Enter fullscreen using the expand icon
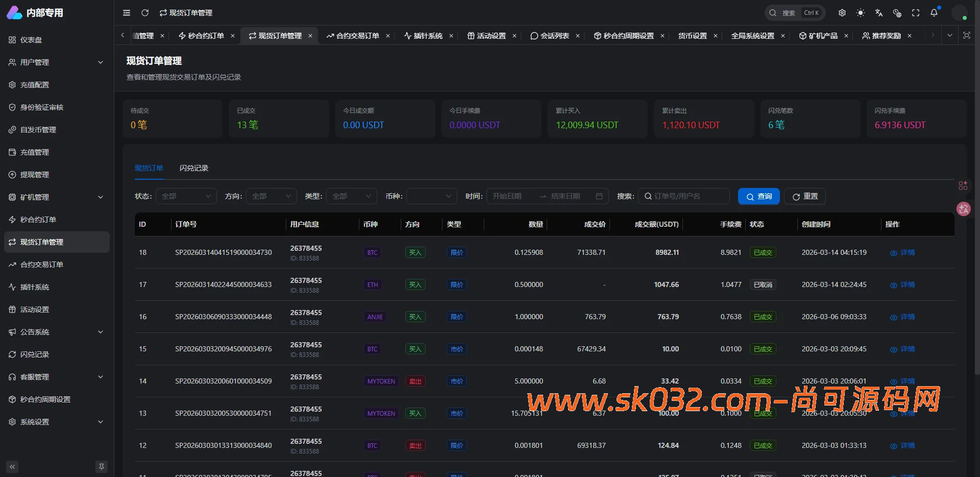Image resolution: width=980 pixels, height=477 pixels. point(915,13)
